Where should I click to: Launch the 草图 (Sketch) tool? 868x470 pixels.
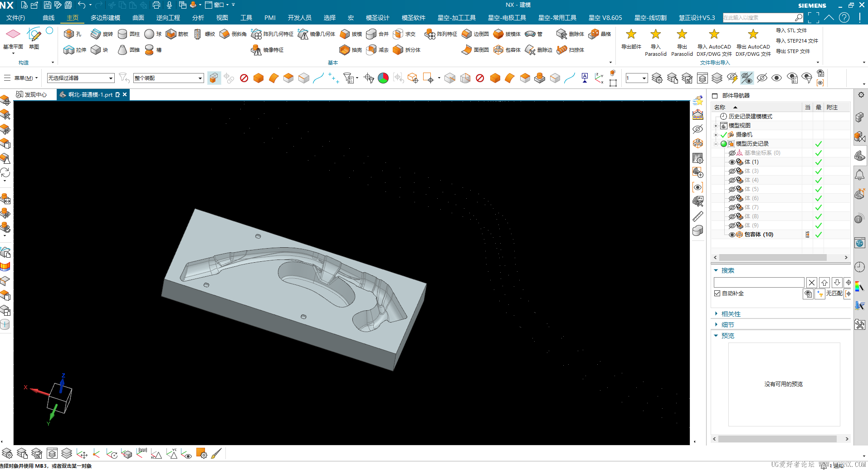pos(34,36)
